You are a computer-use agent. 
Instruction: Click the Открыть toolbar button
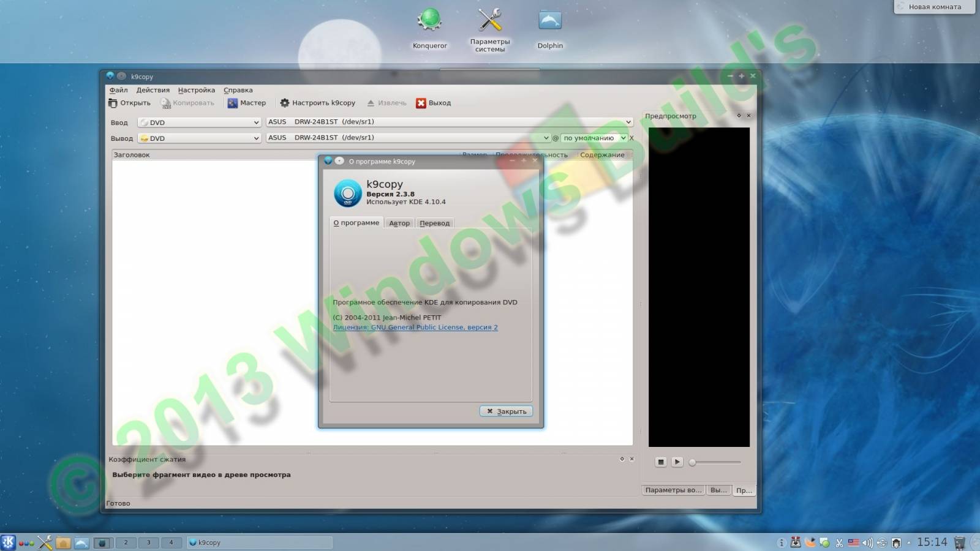tap(129, 103)
